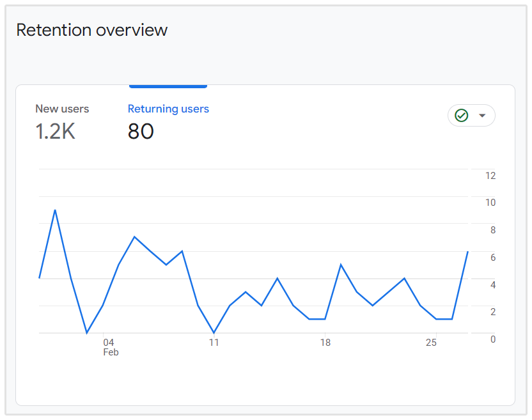The width and height of the screenshot is (532, 420).
Task: Click the Retention overview heading
Action: click(92, 30)
